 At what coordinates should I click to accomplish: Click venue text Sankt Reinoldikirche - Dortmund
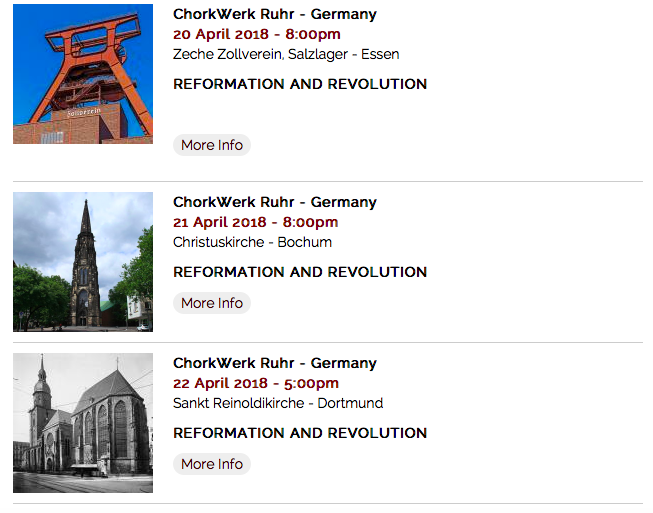[278, 403]
